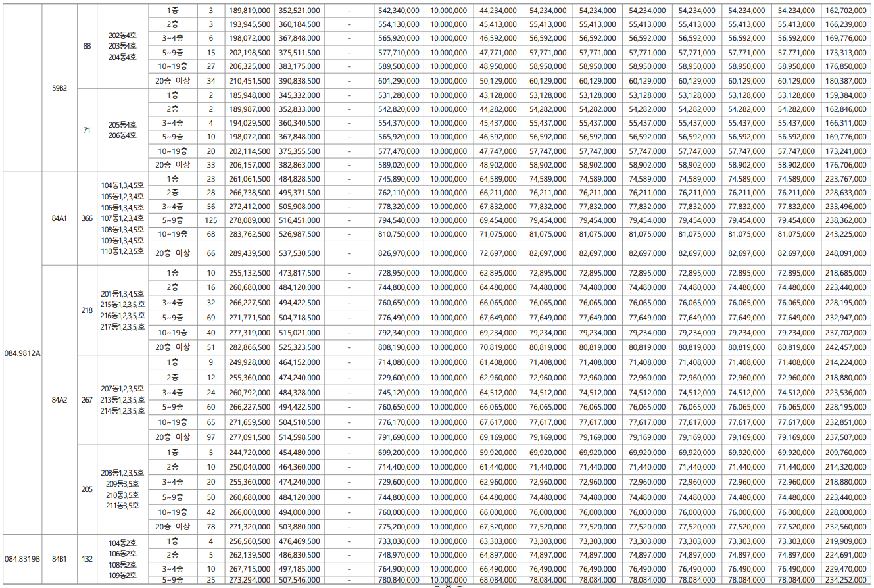Image resolution: width=874 pixels, height=588 pixels.
Task: Click the total 601,290,000
Action: click(399, 81)
